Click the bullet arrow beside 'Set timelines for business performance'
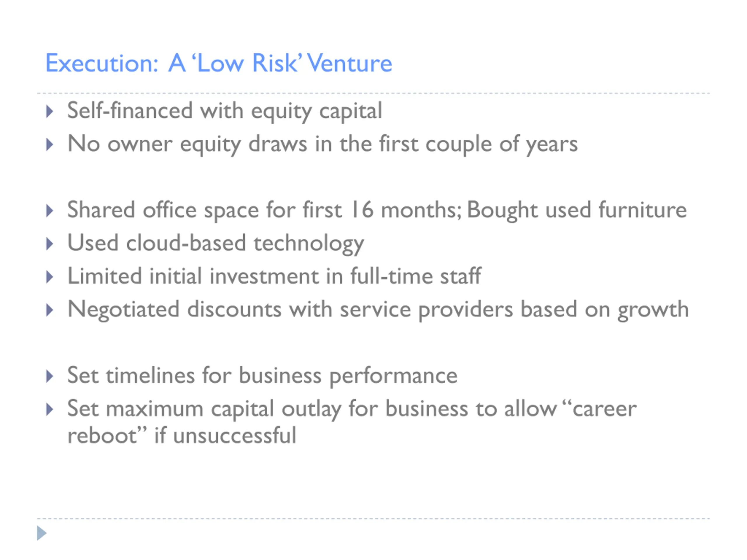747x560 pixels. click(50, 376)
